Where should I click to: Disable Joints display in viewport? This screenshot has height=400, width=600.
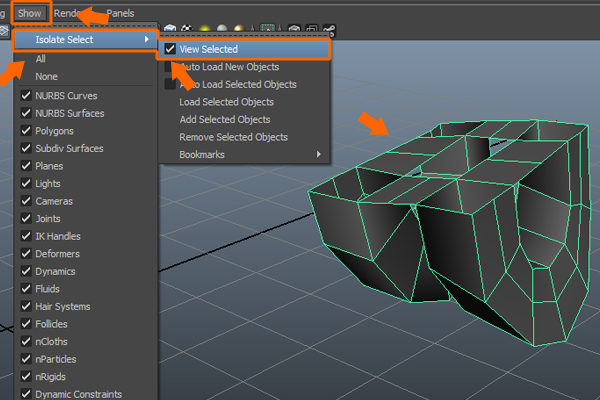click(x=27, y=219)
